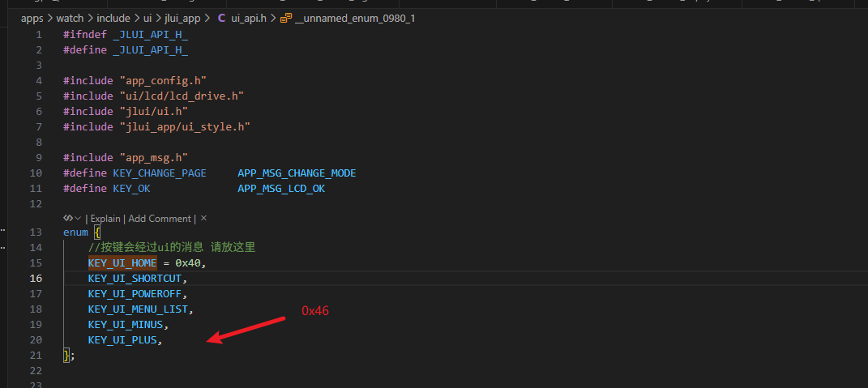Open the include breadcrumb folder
The height and width of the screenshot is (388, 868).
point(113,19)
